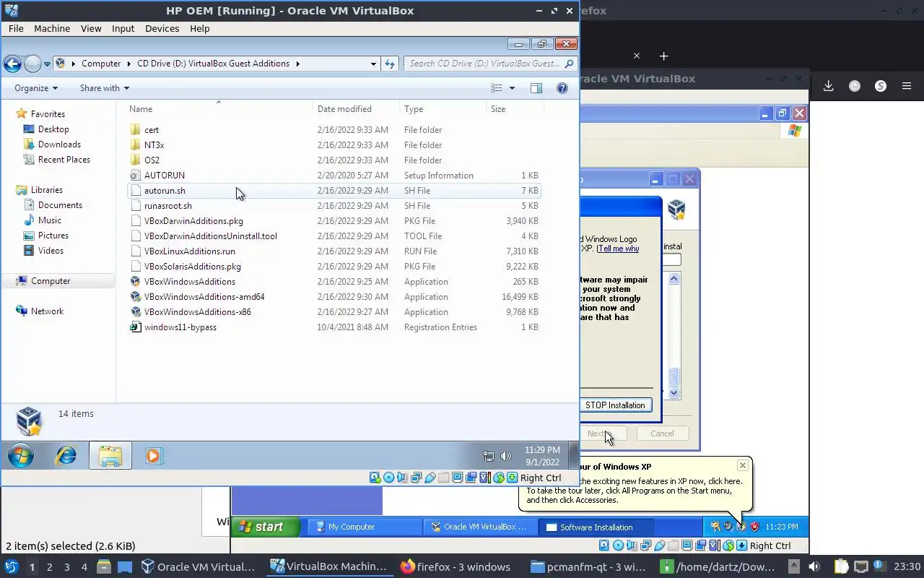The height and width of the screenshot is (578, 924).
Task: Open the Help menu
Action: tap(200, 28)
